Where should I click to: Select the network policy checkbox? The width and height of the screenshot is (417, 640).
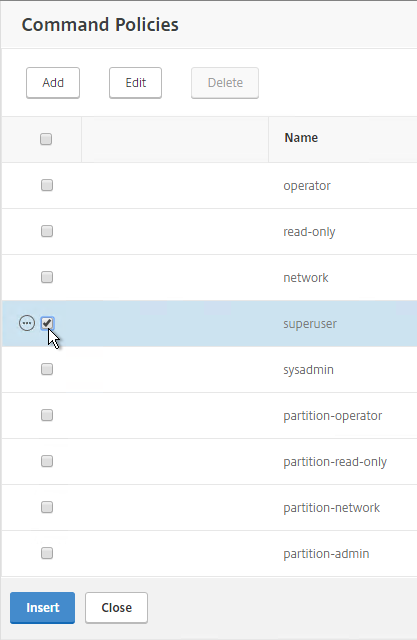coord(47,277)
